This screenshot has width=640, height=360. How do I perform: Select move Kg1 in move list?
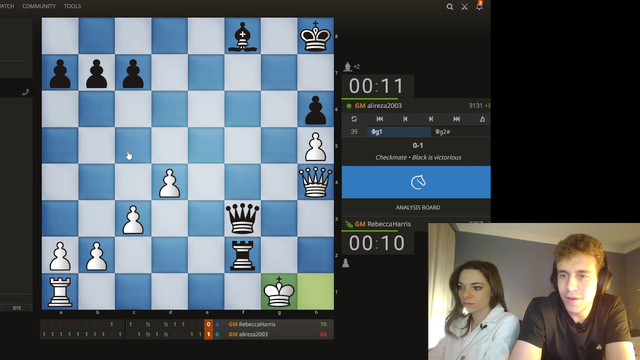pyautogui.click(x=399, y=131)
